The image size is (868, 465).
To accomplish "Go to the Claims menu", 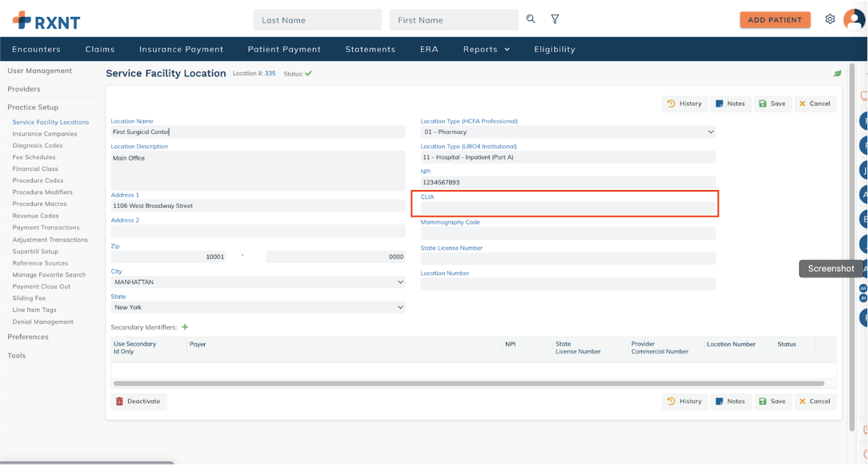I will (100, 49).
